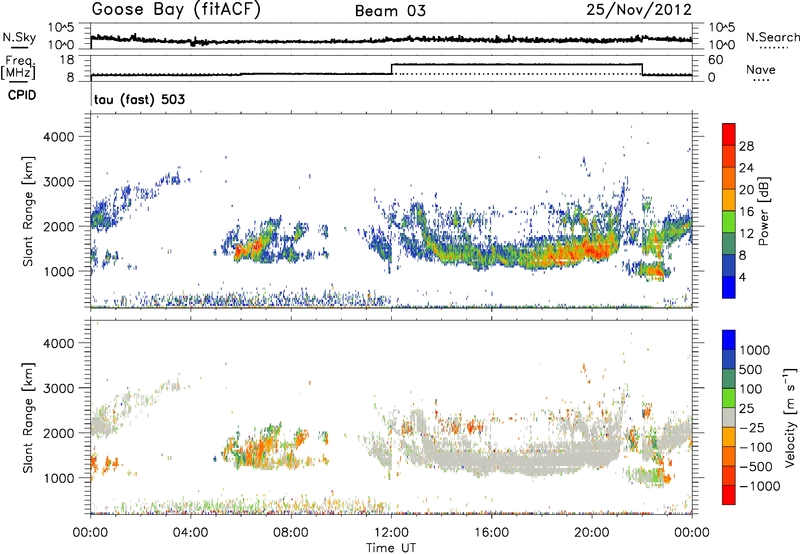Screen dimensions: 800x554
Task: Click the left 10^5 noise axis label
Action: click(61, 27)
